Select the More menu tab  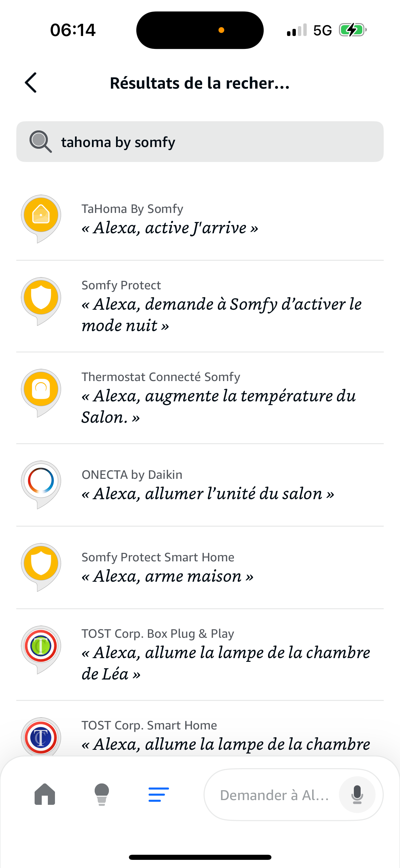coord(158,794)
